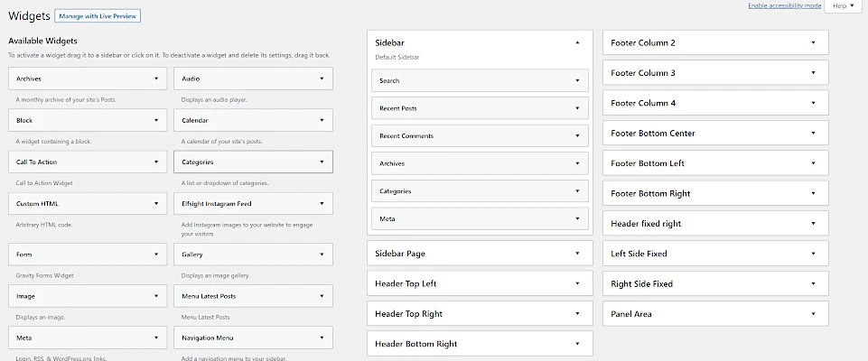Expand the available Categories widget arrow

322,162
